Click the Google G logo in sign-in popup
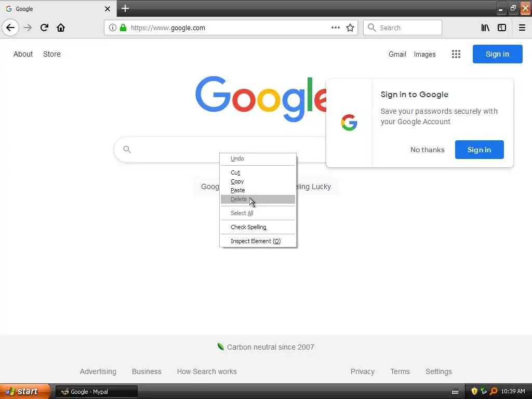 [x=349, y=123]
